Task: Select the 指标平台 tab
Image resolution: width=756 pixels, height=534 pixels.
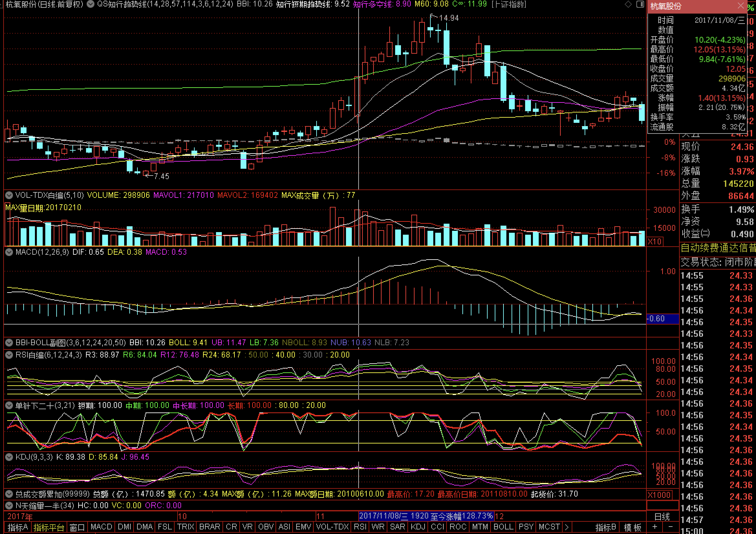Action: (49, 528)
